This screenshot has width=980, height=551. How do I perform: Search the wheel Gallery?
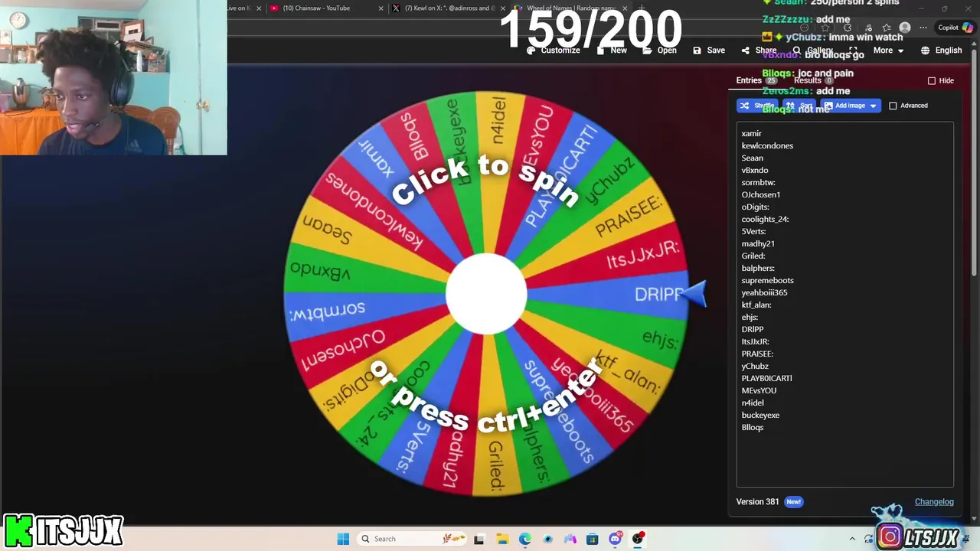(812, 50)
